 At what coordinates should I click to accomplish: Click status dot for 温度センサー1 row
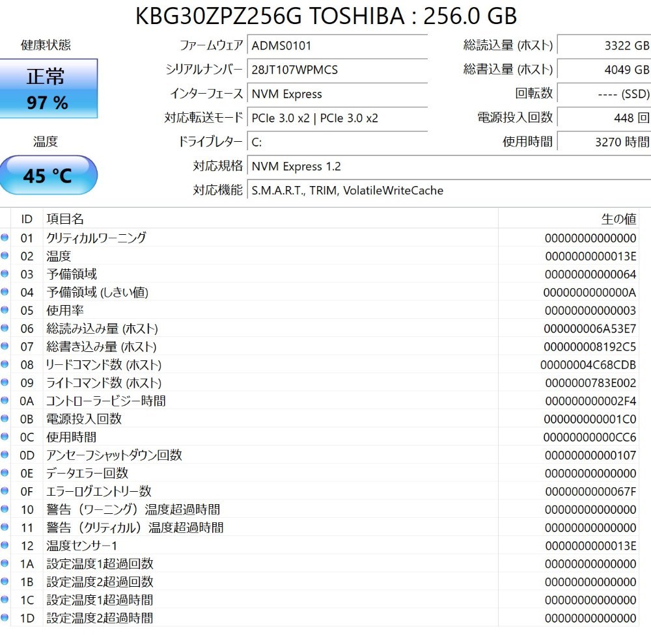click(x=5, y=545)
